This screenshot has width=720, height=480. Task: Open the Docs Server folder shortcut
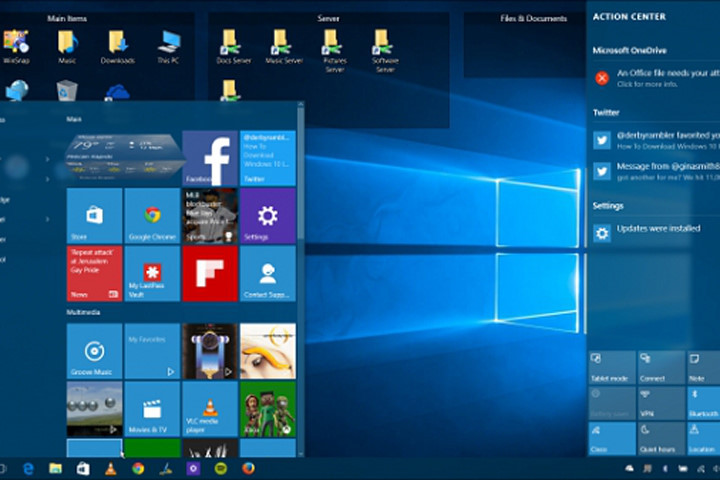(234, 46)
